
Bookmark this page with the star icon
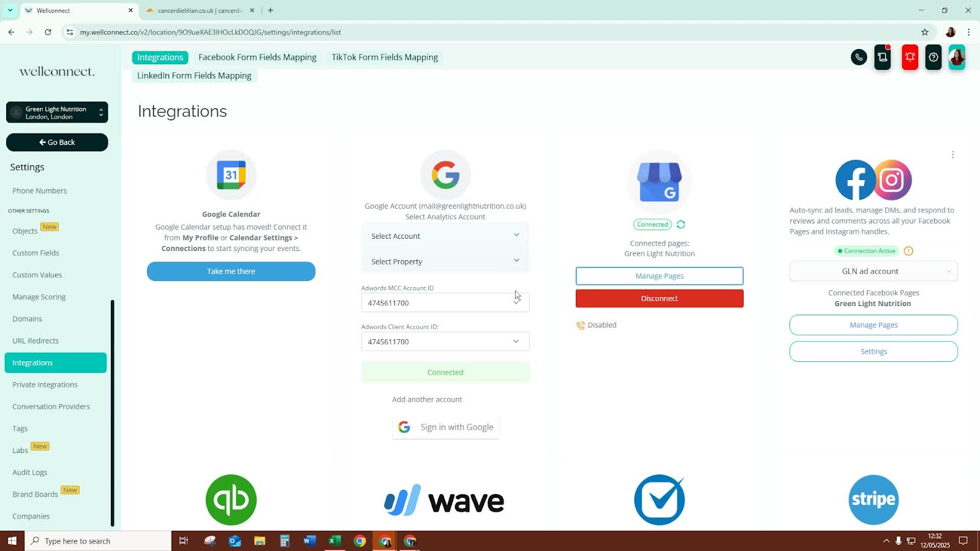tap(925, 32)
